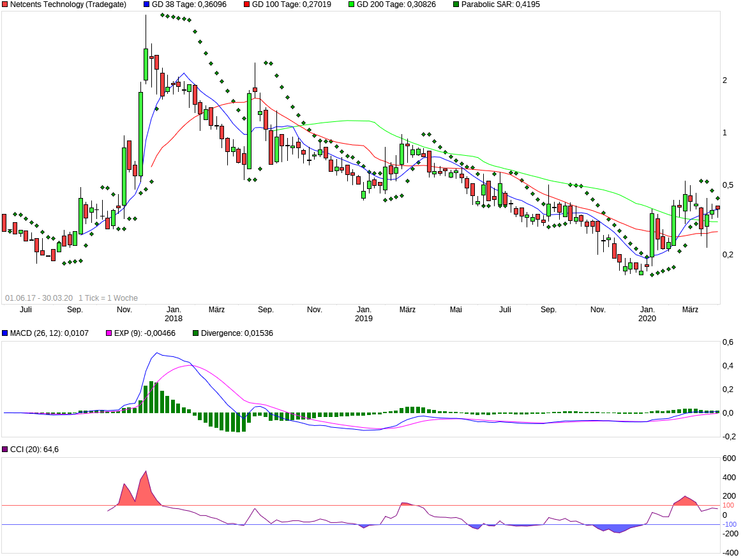Click the 'GD 100 Tage: 0,27019' label
The height and width of the screenshot is (560, 750).
pyautogui.click(x=291, y=4)
